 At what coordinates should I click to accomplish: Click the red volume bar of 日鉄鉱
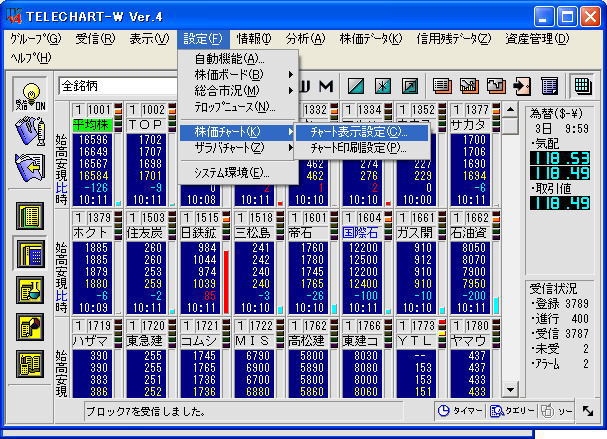click(x=226, y=282)
